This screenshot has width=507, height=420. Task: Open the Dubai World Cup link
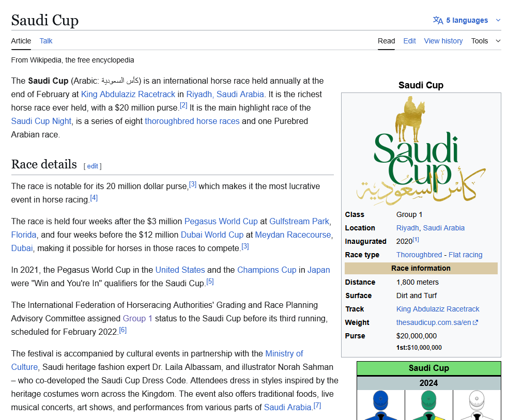coord(212,235)
